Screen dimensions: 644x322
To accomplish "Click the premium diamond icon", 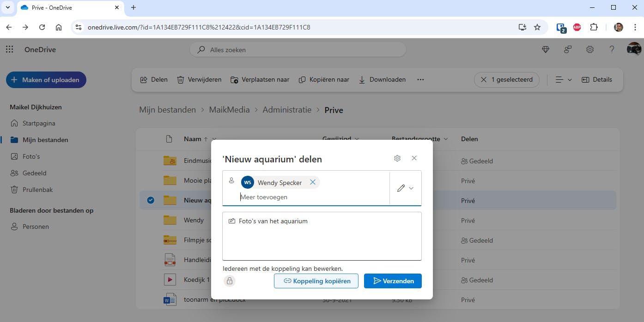I will click(x=546, y=50).
